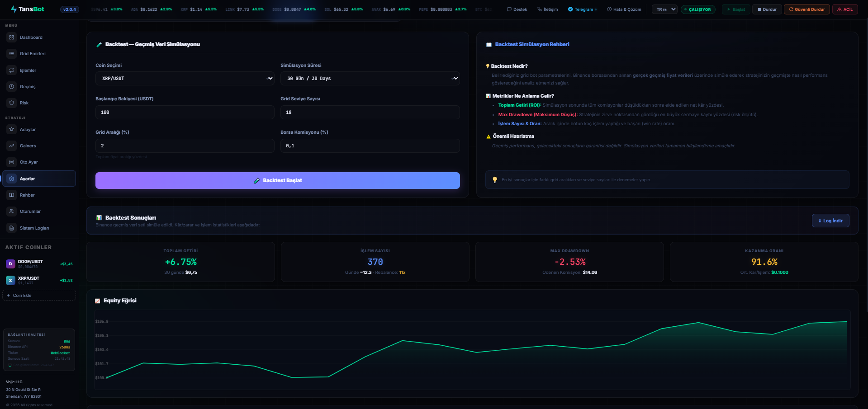This screenshot has height=409, width=868.
Task: Open Gainers trend icon in sidebar
Action: click(12, 146)
